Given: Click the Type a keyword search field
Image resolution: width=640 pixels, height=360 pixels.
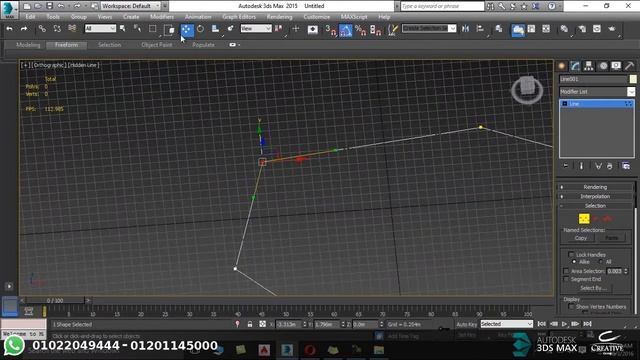Looking at the screenshot, I should point(442,6).
